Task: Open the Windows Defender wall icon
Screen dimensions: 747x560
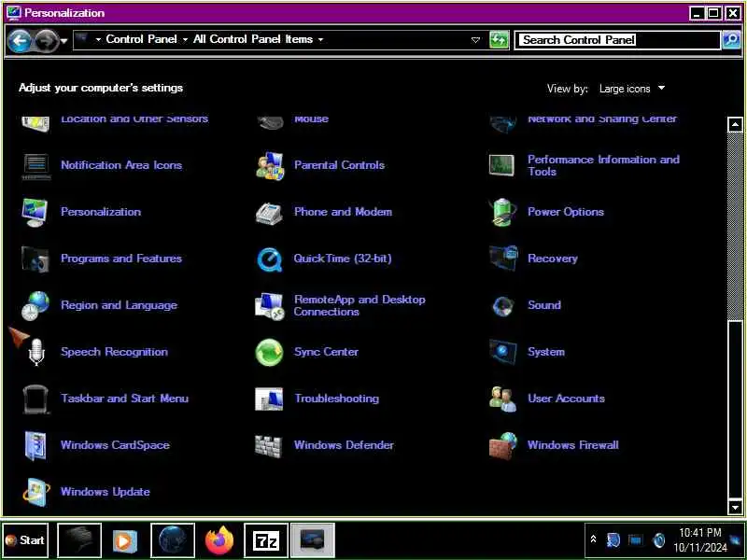Action: [x=269, y=446]
